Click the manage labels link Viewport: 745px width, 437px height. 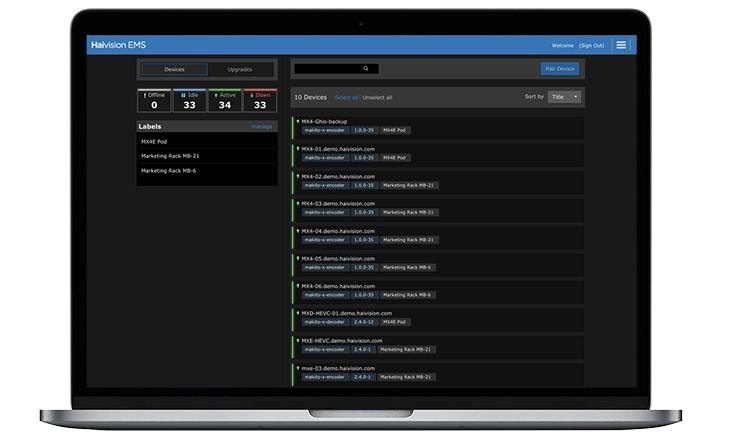[x=261, y=127]
